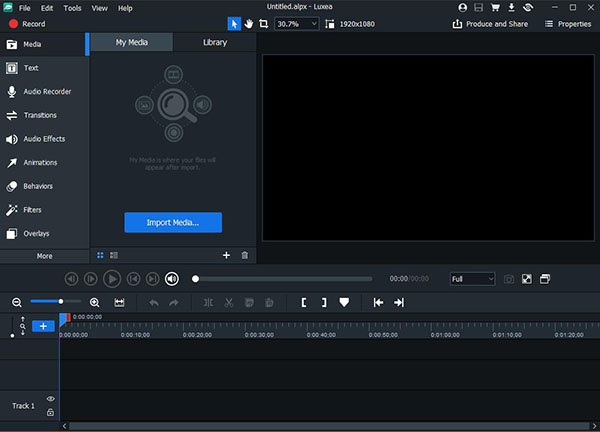Zoom out the timeline

pos(17,302)
